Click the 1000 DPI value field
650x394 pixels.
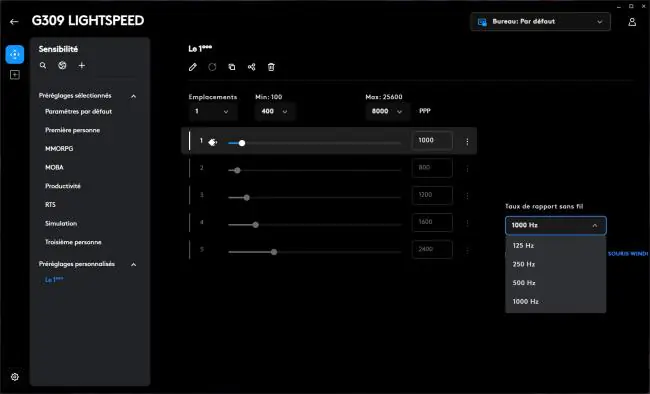[x=432, y=141]
